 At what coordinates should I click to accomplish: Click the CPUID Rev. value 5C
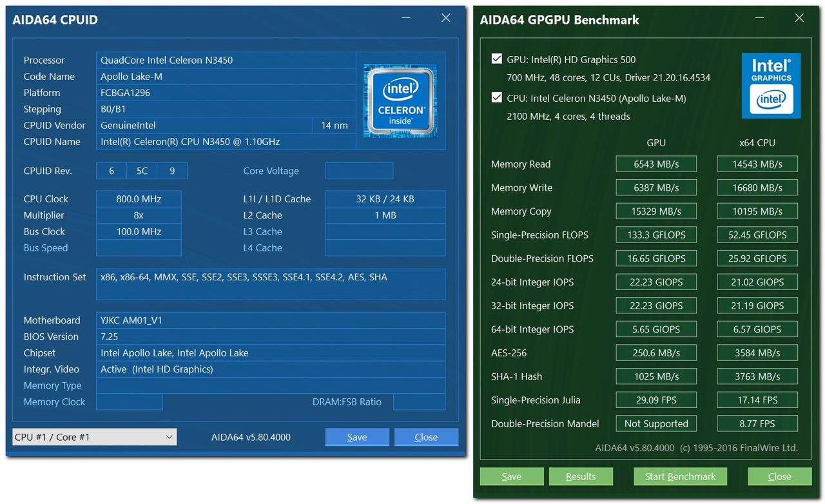(x=142, y=171)
